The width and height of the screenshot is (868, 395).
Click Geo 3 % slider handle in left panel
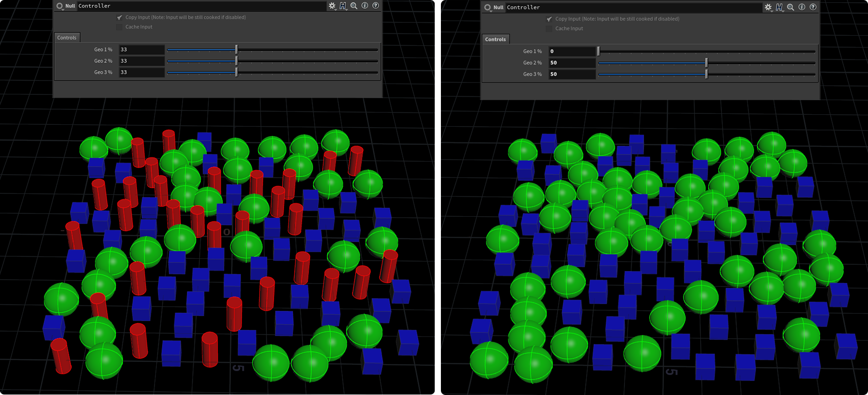[236, 72]
